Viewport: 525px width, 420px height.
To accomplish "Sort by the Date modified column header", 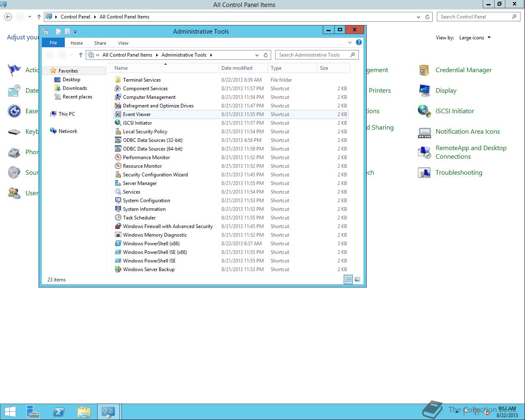I will (x=244, y=68).
